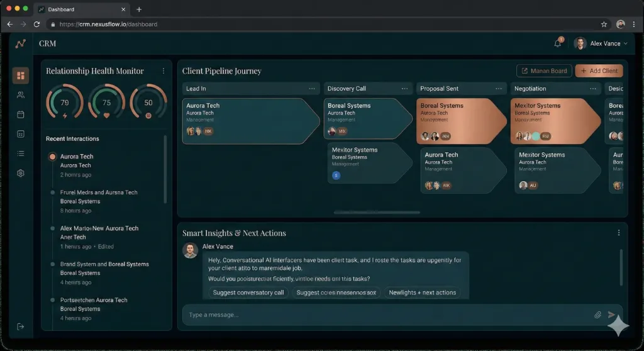Expand the Alex Vance user dropdown
644x351 pixels.
point(625,43)
